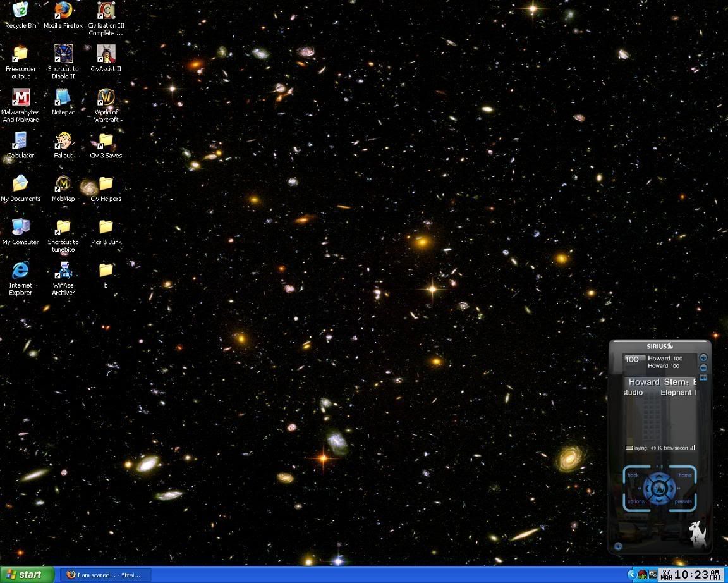Open the Sirius player options menu
Image resolution: width=728 pixels, height=583 pixels.
[636, 501]
